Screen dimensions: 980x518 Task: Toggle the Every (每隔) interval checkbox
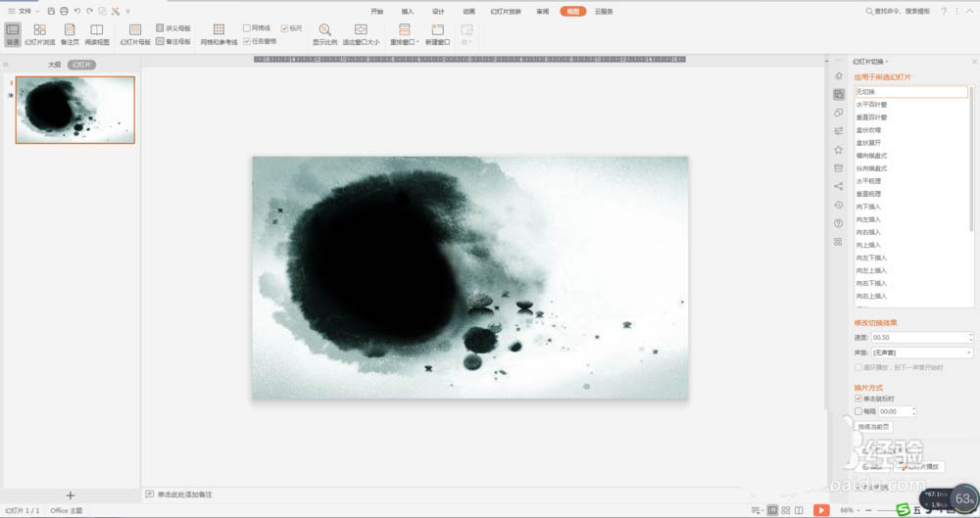[x=858, y=411]
